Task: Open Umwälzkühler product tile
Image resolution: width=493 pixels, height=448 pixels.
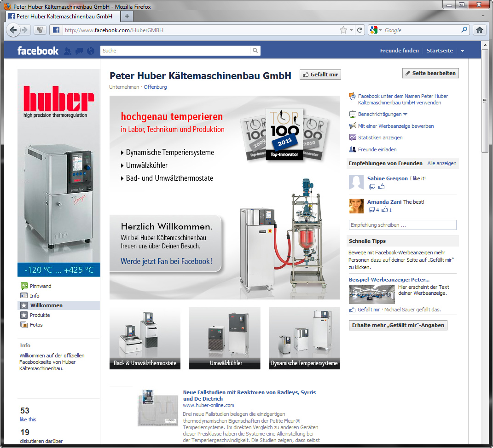Action: (225, 338)
